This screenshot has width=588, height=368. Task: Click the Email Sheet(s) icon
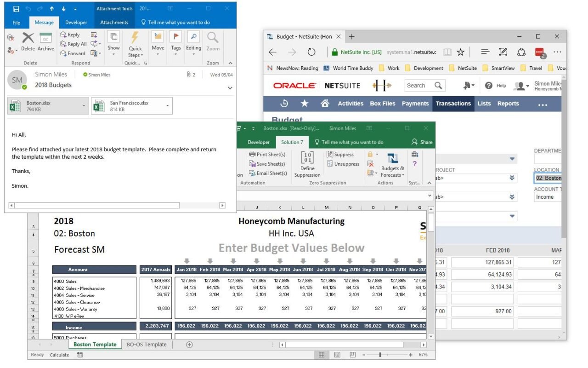click(x=252, y=173)
